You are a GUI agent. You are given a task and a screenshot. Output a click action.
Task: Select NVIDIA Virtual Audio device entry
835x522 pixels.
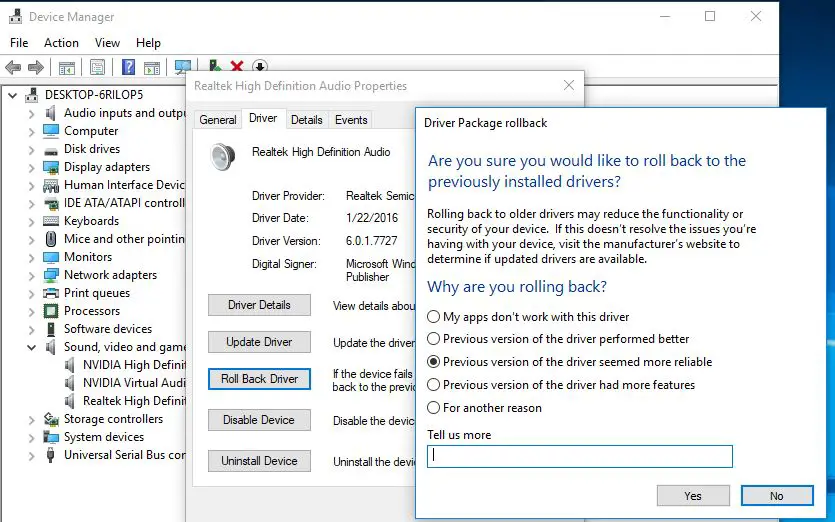[x=134, y=383]
